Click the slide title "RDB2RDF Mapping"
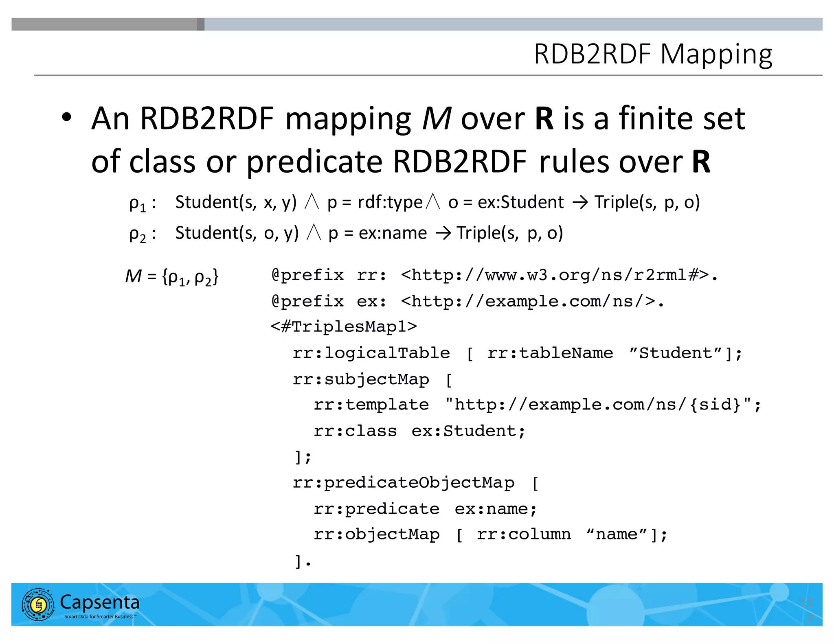834x644 pixels. (x=653, y=54)
